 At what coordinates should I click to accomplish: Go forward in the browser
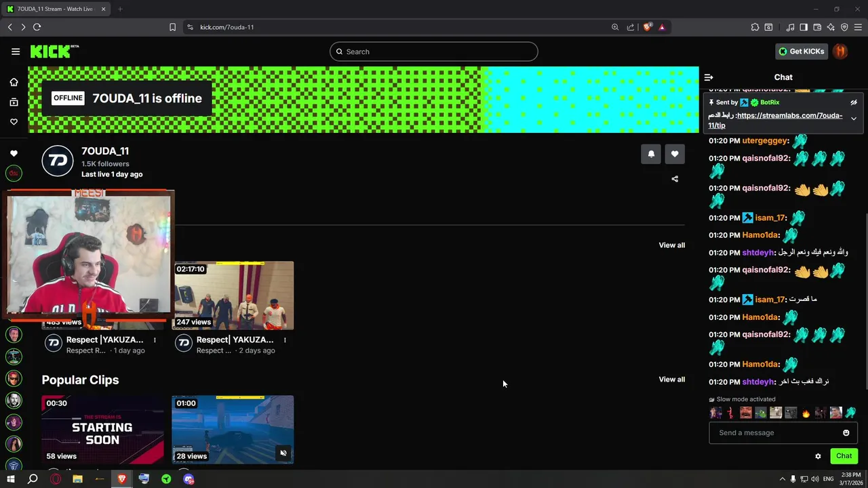pos(23,27)
